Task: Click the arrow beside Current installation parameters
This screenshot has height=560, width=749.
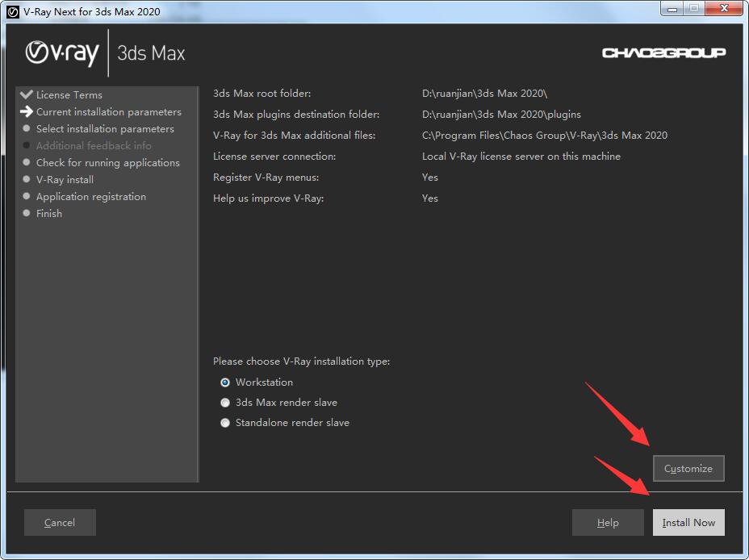Action: tap(27, 112)
